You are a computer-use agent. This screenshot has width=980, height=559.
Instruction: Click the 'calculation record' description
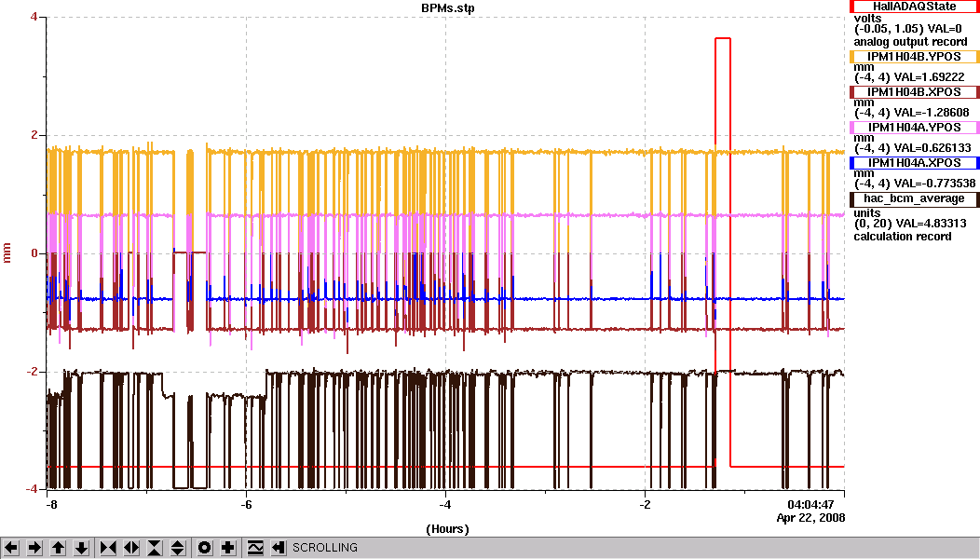pos(903,237)
